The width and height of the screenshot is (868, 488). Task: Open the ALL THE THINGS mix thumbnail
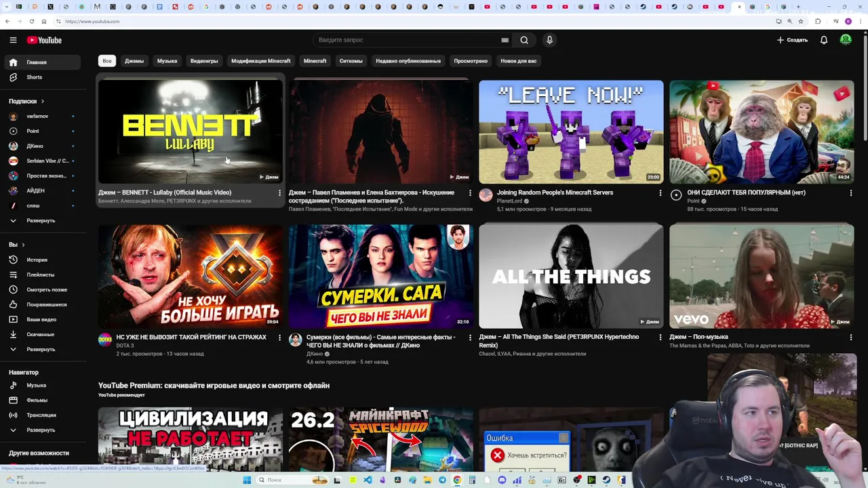tap(571, 276)
